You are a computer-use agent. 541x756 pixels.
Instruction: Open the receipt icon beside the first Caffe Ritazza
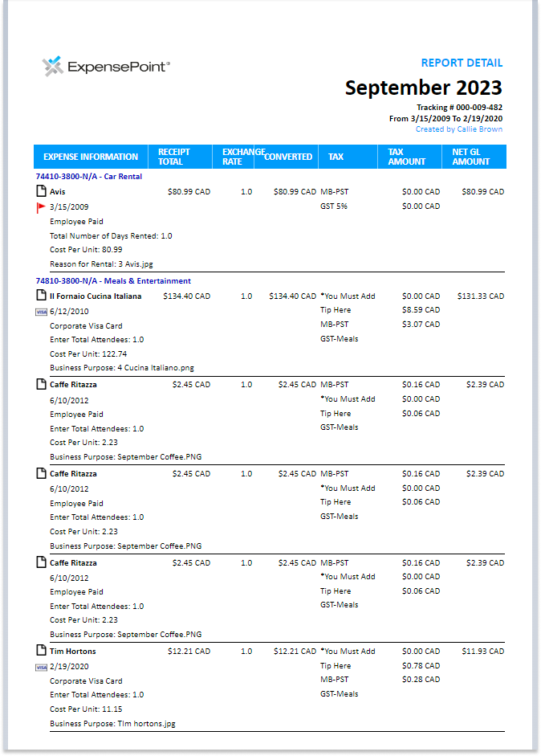point(40,385)
